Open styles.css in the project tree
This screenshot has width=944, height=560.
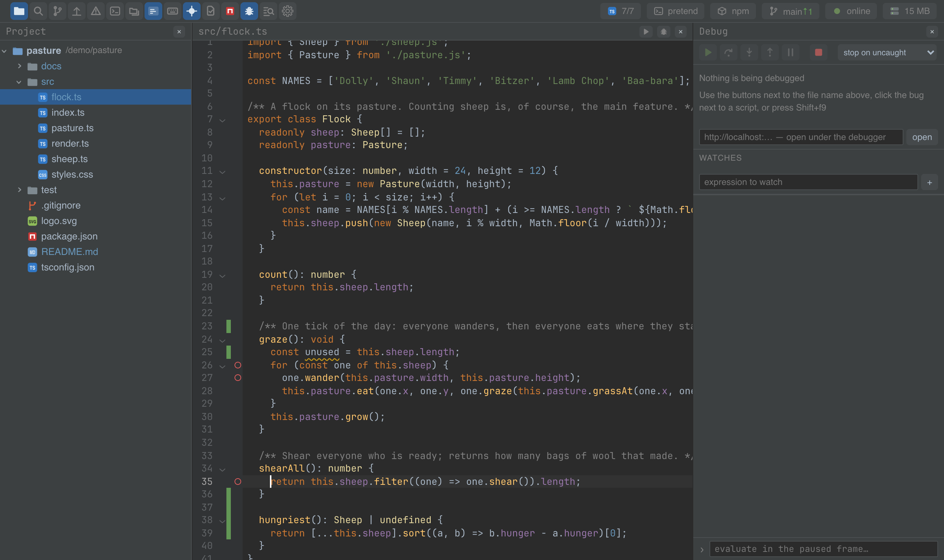(x=96, y=174)
